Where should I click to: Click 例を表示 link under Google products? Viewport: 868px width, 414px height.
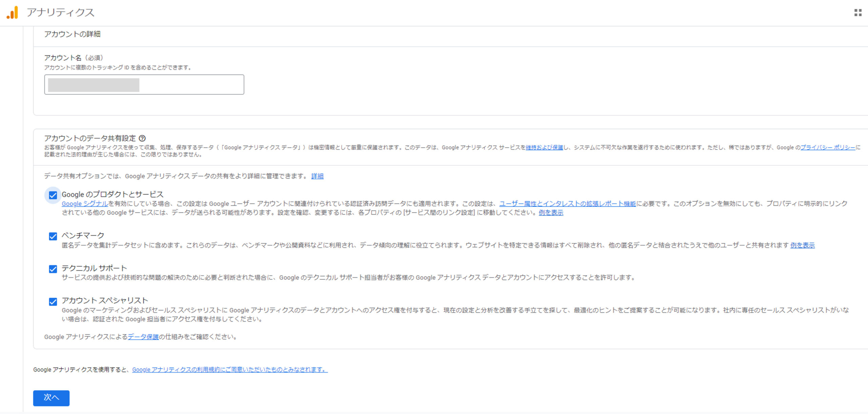[551, 213]
